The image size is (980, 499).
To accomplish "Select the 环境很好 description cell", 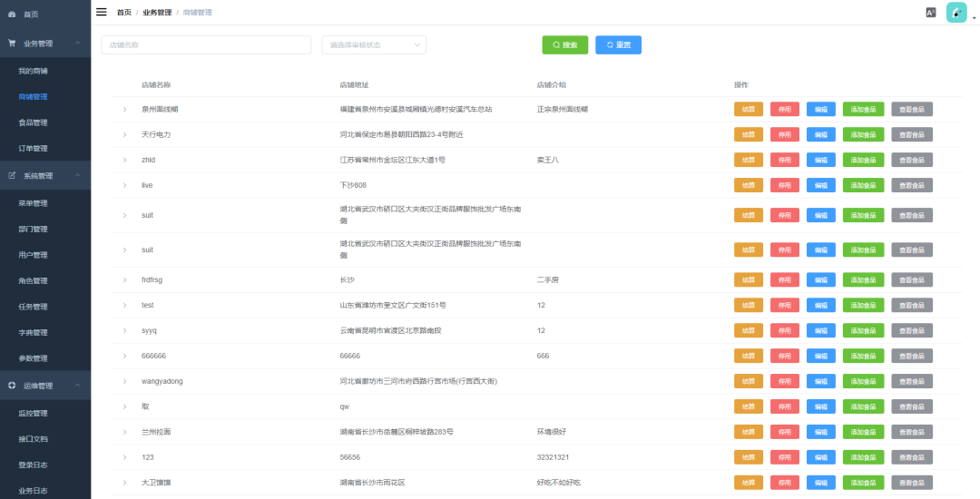I will coord(552,432).
